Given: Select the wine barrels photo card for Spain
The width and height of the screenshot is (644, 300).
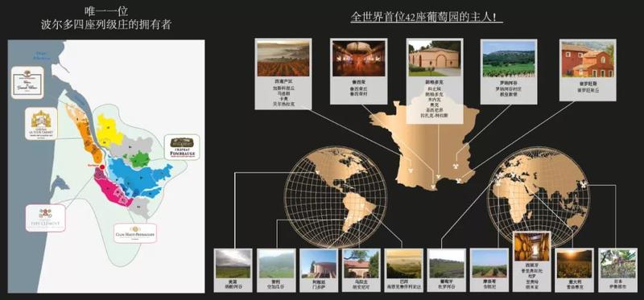Looking at the screenshot, I should coord(532,262).
